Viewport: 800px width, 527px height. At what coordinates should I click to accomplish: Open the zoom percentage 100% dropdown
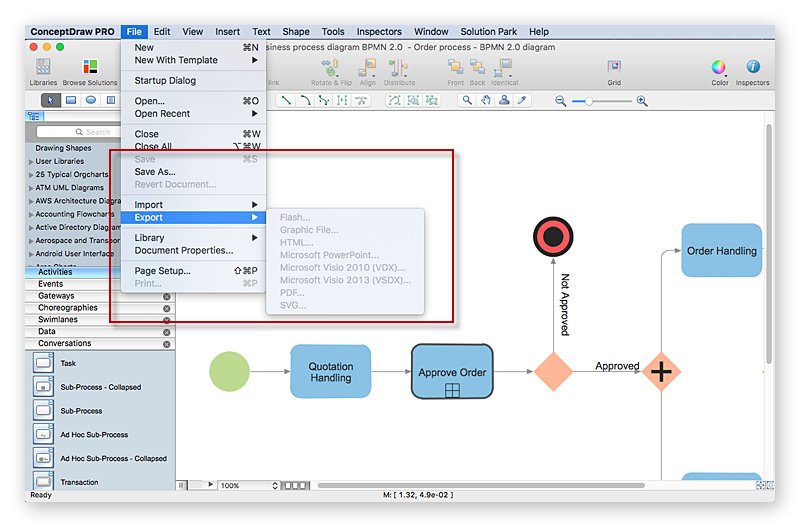(249, 485)
